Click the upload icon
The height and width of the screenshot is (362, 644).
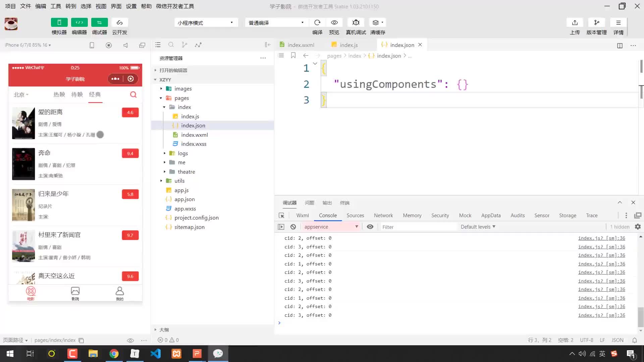point(575,22)
